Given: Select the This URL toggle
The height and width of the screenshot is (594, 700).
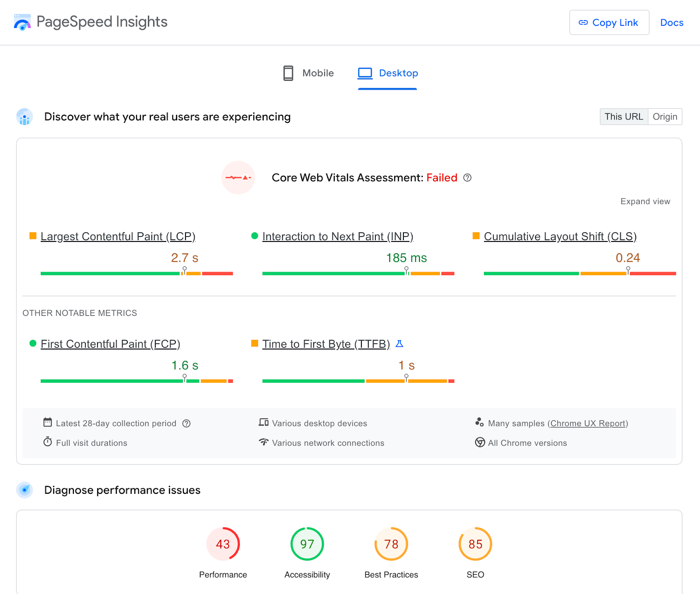Looking at the screenshot, I should pos(623,117).
